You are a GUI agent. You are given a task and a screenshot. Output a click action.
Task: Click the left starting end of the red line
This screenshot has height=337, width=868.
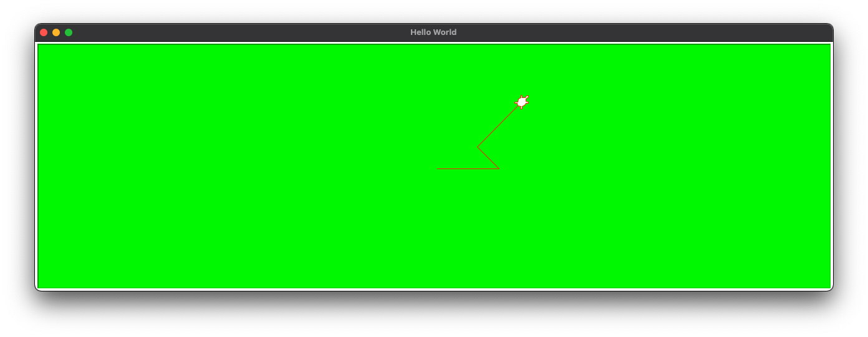click(437, 168)
